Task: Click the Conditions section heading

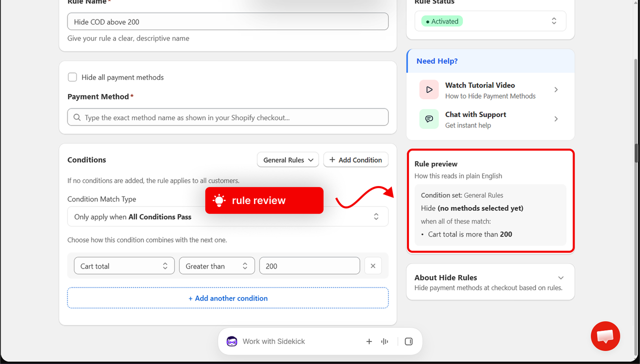Action: (87, 160)
